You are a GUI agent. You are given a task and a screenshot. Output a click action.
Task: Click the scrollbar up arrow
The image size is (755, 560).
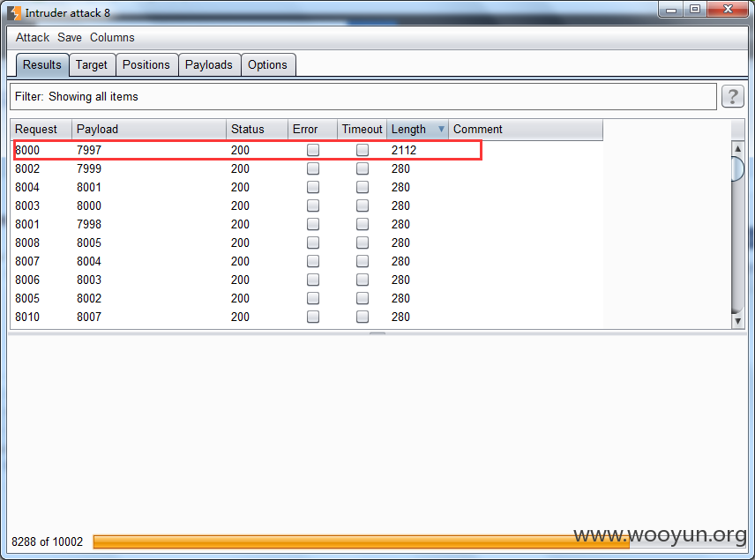(x=737, y=148)
